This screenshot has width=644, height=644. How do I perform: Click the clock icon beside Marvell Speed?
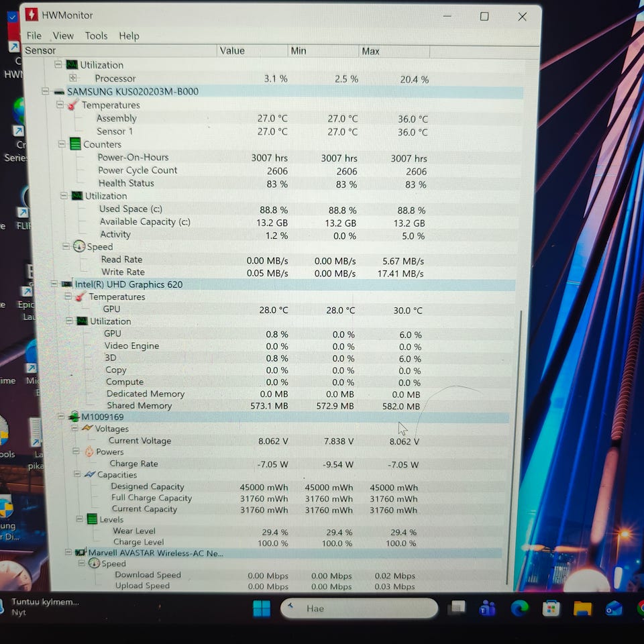(x=94, y=563)
